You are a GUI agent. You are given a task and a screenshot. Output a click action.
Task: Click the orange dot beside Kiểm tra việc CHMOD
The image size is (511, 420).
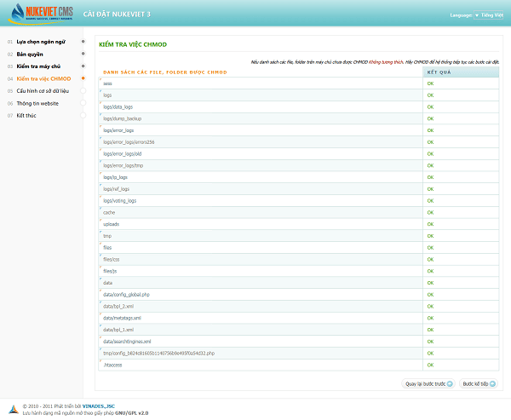[83, 78]
